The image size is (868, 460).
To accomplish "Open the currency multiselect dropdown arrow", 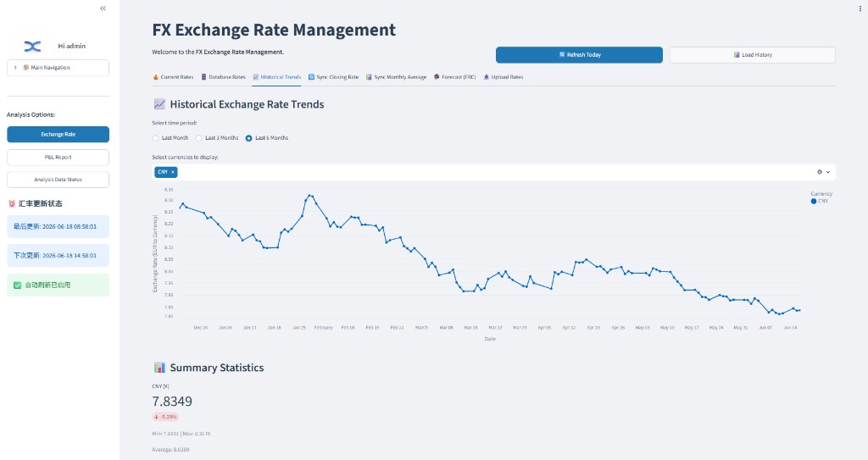I will 828,172.
